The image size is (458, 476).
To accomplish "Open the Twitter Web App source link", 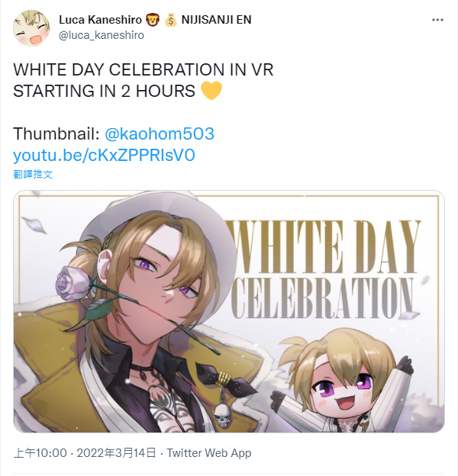I will pos(209,453).
